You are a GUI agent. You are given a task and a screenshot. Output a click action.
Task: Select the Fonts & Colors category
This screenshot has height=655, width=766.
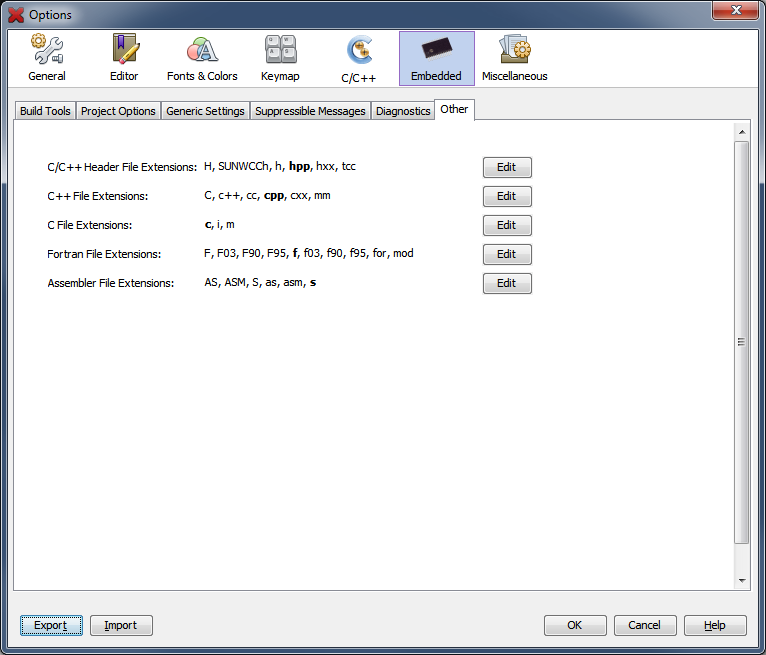point(202,58)
